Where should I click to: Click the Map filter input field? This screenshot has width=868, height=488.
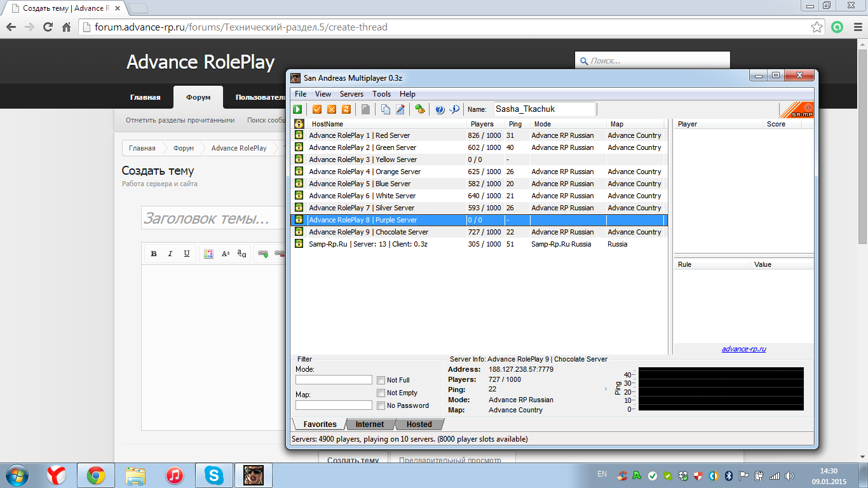334,405
